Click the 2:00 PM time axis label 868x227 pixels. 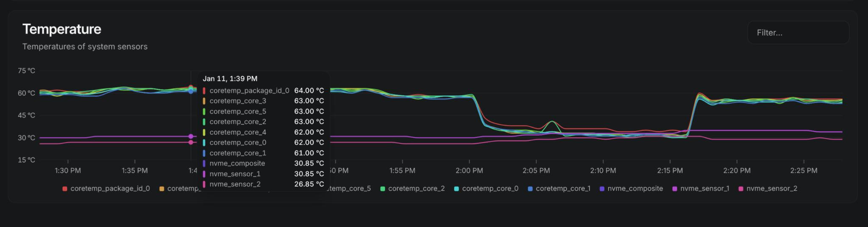coord(469,171)
